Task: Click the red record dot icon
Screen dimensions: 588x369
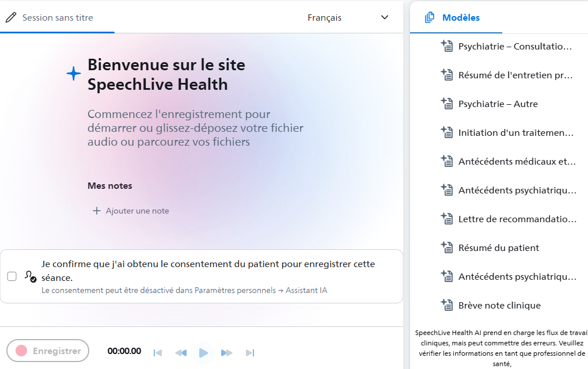Action: 21,351
